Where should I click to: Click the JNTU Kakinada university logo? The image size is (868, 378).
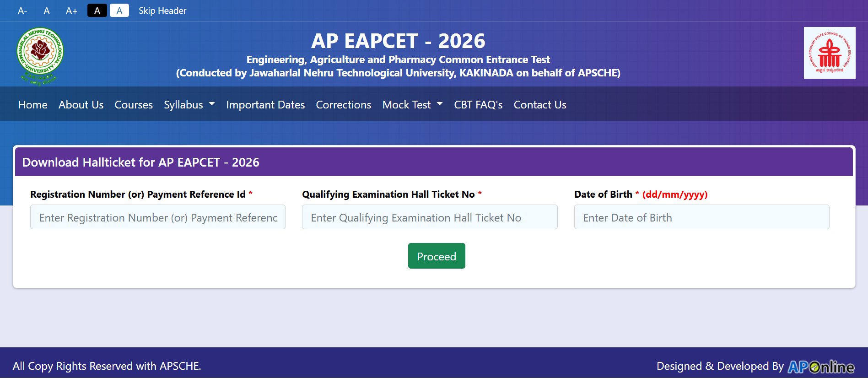(x=40, y=55)
